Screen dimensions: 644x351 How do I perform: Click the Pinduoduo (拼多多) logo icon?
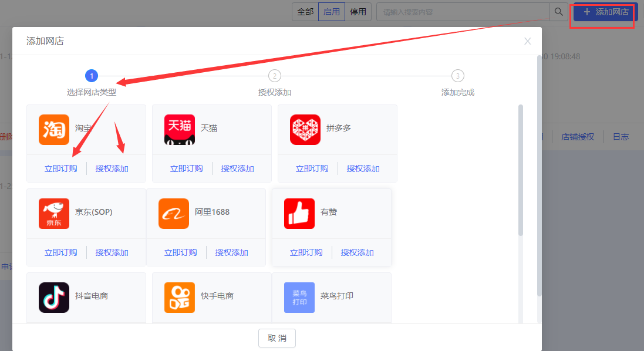[305, 130]
